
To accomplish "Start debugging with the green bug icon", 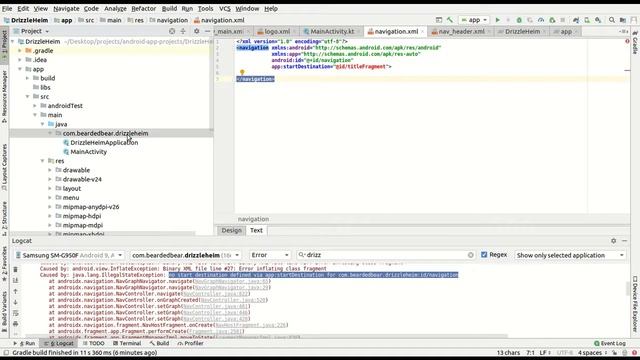I will tap(519, 20).
